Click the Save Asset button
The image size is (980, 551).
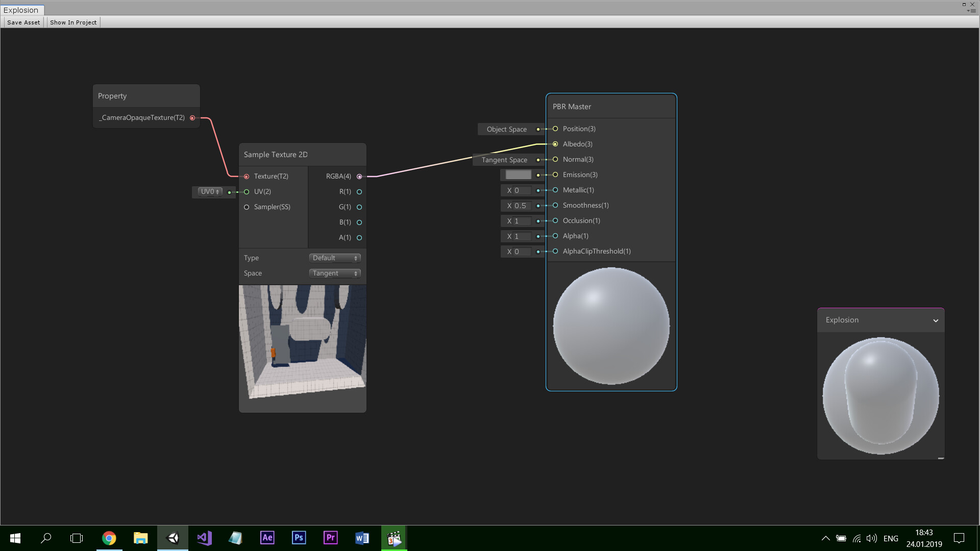coord(23,22)
